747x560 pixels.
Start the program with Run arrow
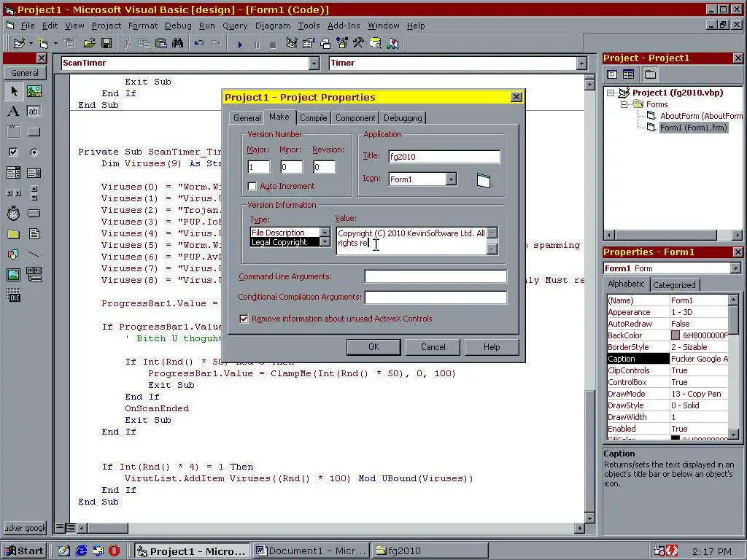click(239, 44)
